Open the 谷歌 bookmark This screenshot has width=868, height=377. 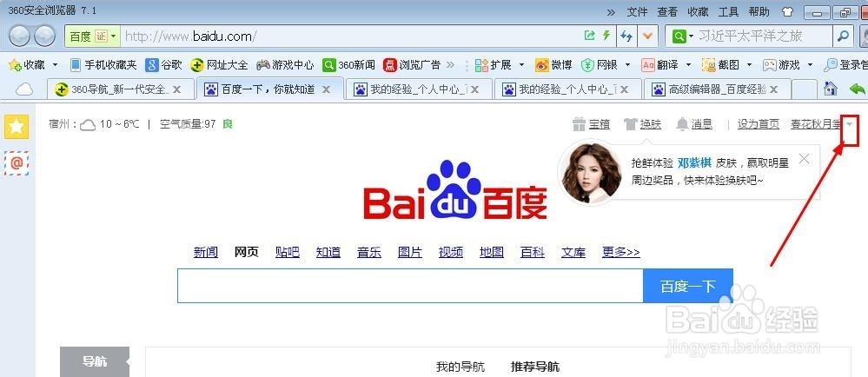pos(163,65)
